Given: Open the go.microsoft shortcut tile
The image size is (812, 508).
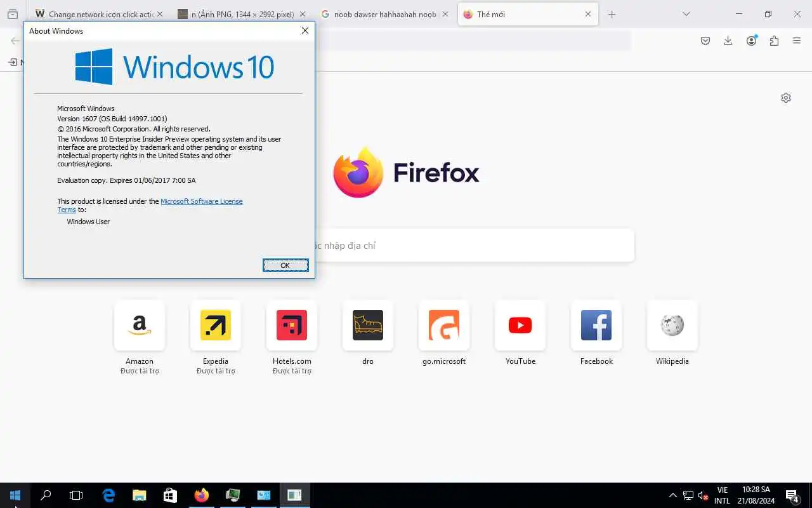Looking at the screenshot, I should [x=444, y=325].
